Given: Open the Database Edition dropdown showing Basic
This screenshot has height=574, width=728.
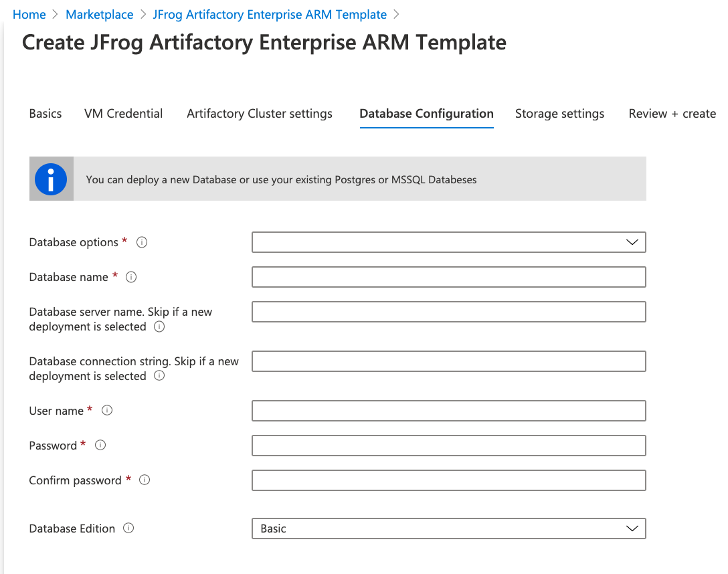Looking at the screenshot, I should [x=448, y=529].
